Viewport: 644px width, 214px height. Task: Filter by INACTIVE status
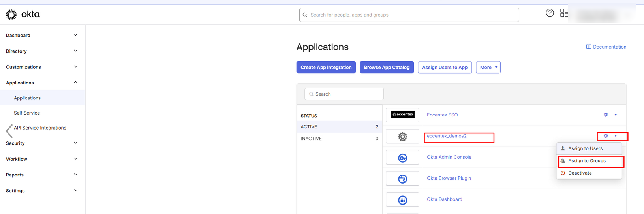point(339,139)
